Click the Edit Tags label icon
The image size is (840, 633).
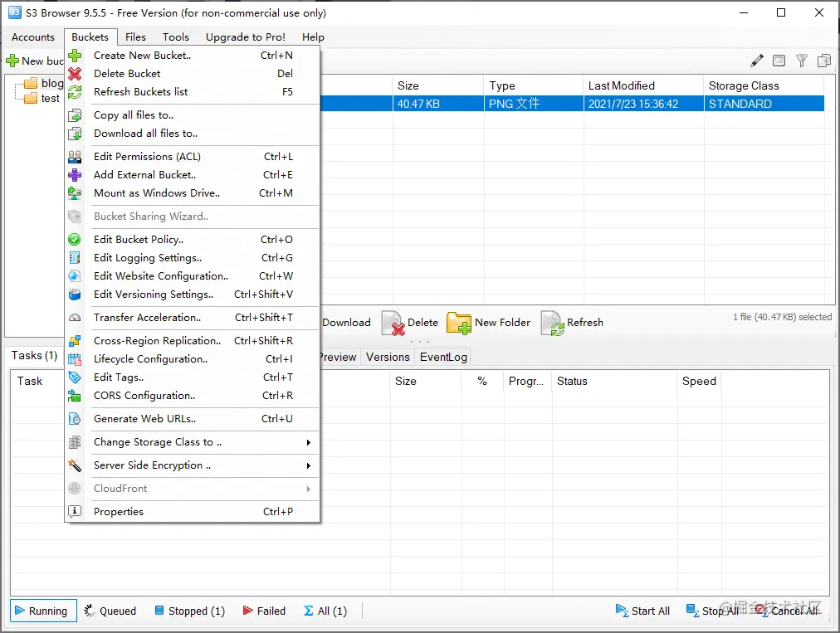click(x=75, y=377)
